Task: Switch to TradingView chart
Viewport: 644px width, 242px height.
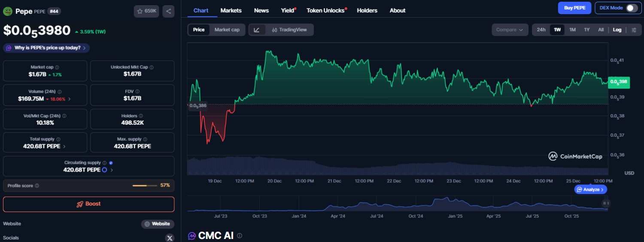Action: point(289,30)
